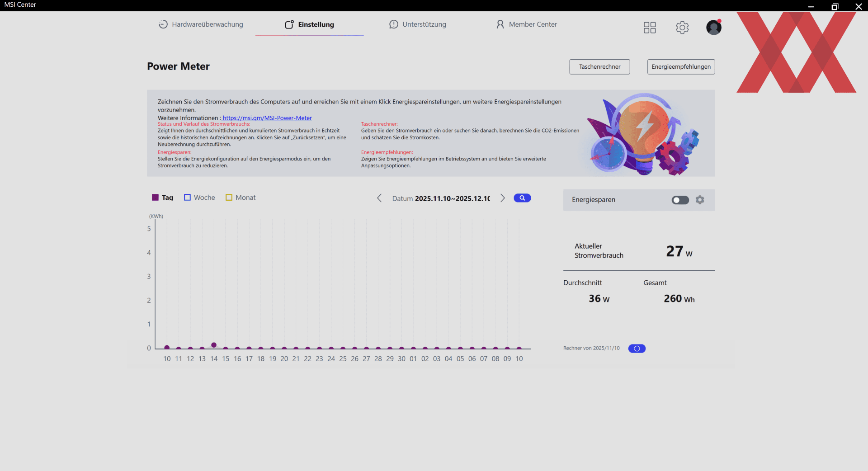868x471 pixels.
Task: Minimize the MSI Center window
Action: 811,6
